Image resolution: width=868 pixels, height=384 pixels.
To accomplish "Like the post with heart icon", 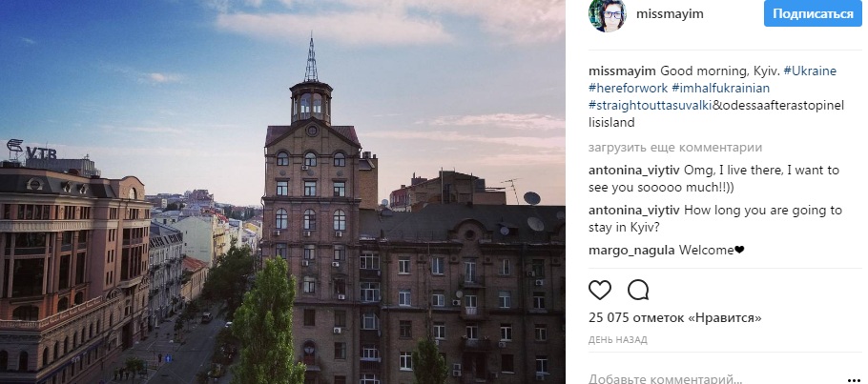I will (600, 290).
